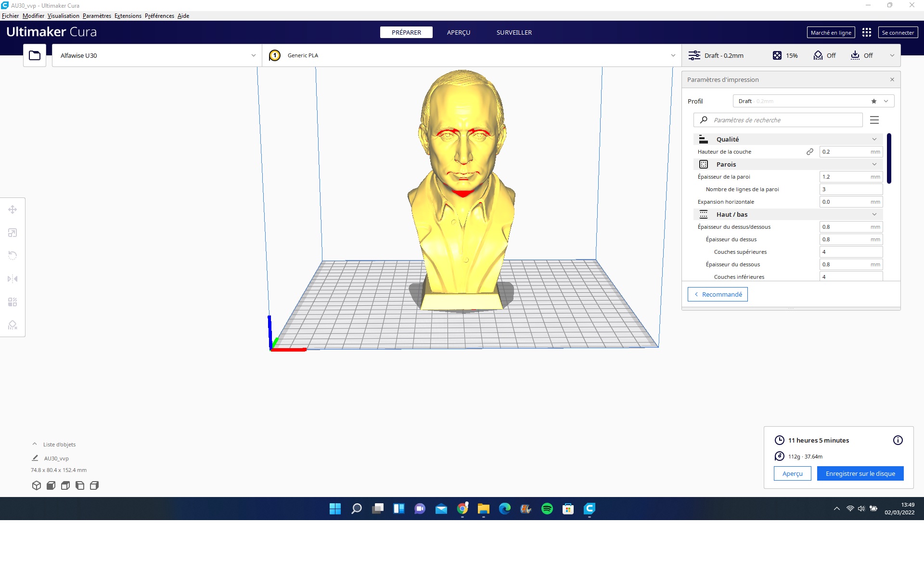The width and height of the screenshot is (924, 576).
Task: Switch to 3D view camera icon
Action: point(37,485)
